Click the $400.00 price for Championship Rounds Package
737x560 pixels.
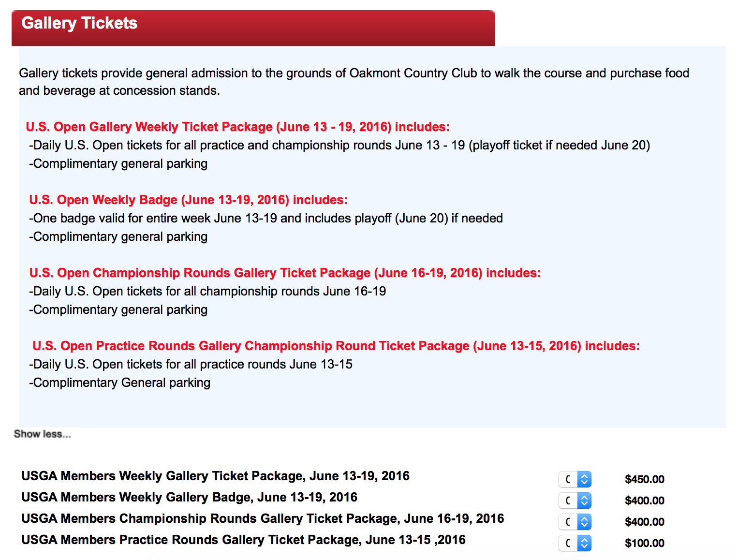644,522
